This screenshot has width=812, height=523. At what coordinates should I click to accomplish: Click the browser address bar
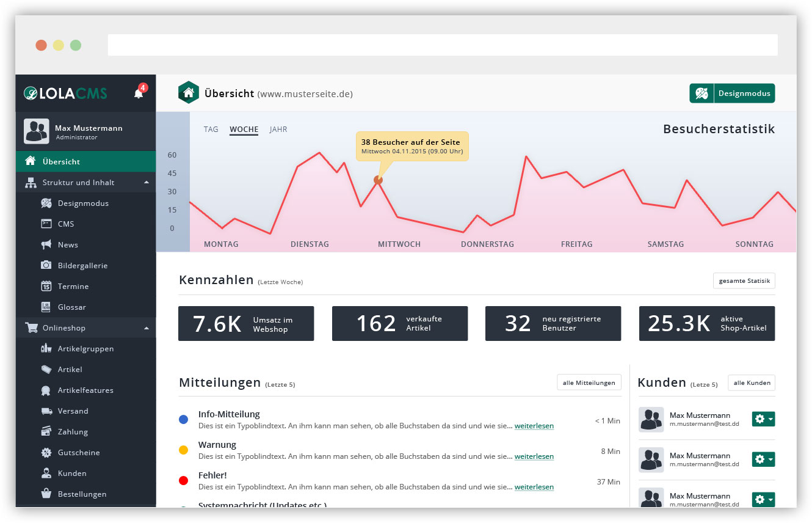(x=443, y=45)
